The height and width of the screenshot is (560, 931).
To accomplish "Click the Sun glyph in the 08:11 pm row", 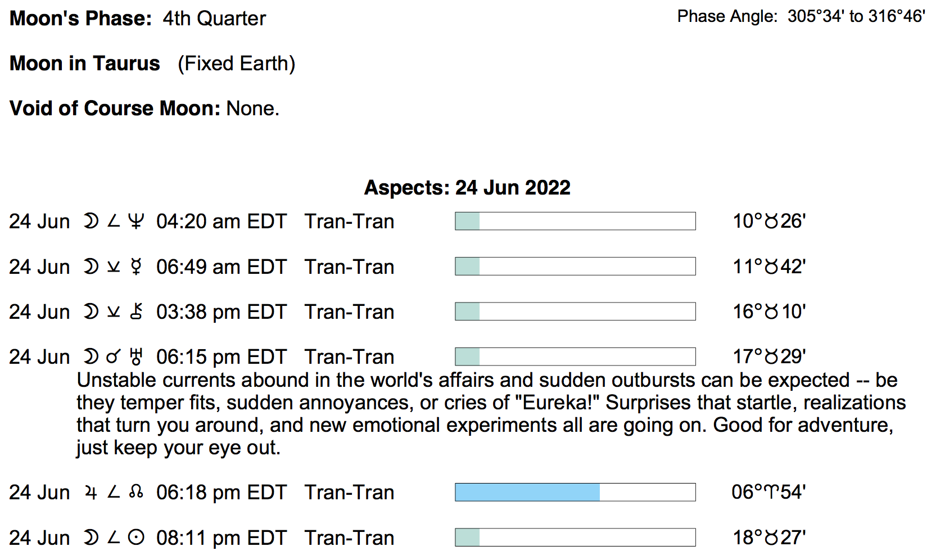I will coord(136,538).
